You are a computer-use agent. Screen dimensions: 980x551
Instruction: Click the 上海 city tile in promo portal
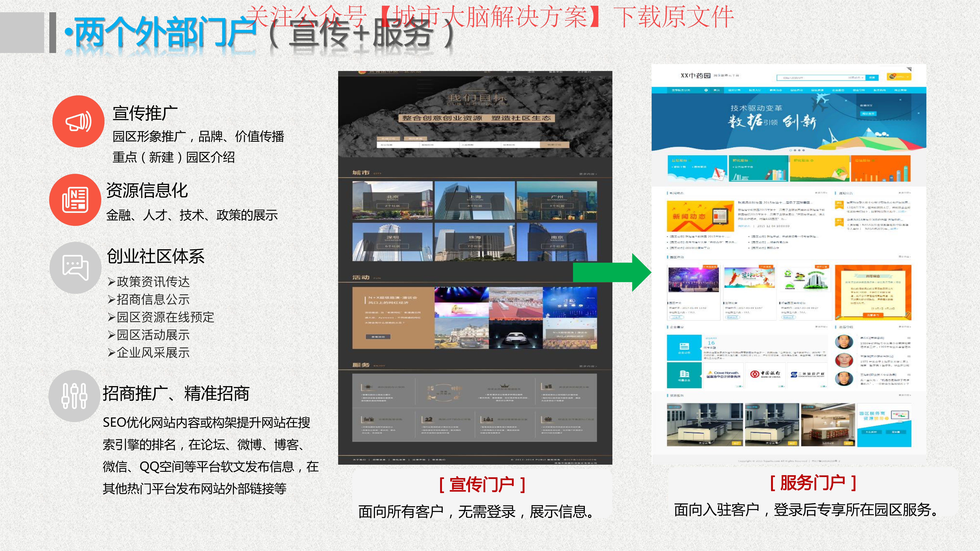[475, 200]
